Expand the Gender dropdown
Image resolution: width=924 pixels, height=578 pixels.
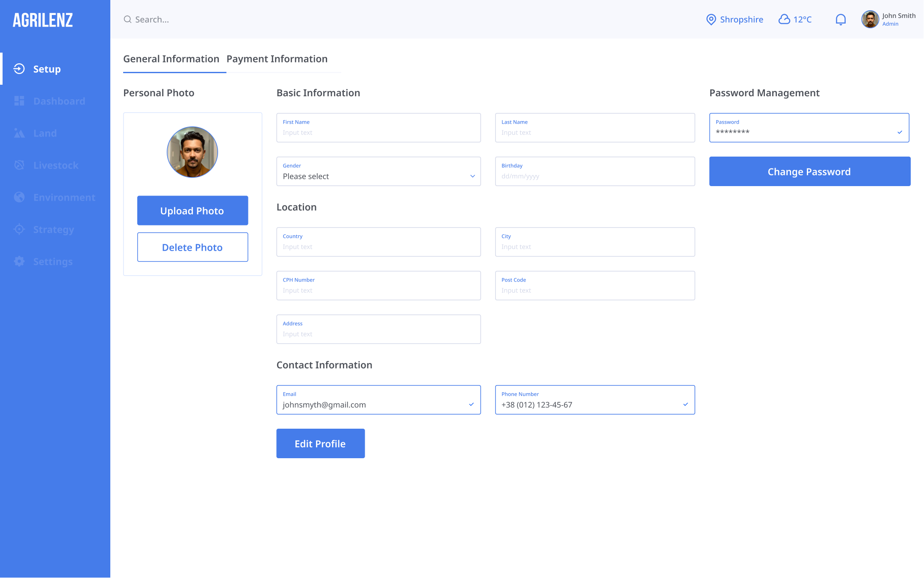(472, 176)
